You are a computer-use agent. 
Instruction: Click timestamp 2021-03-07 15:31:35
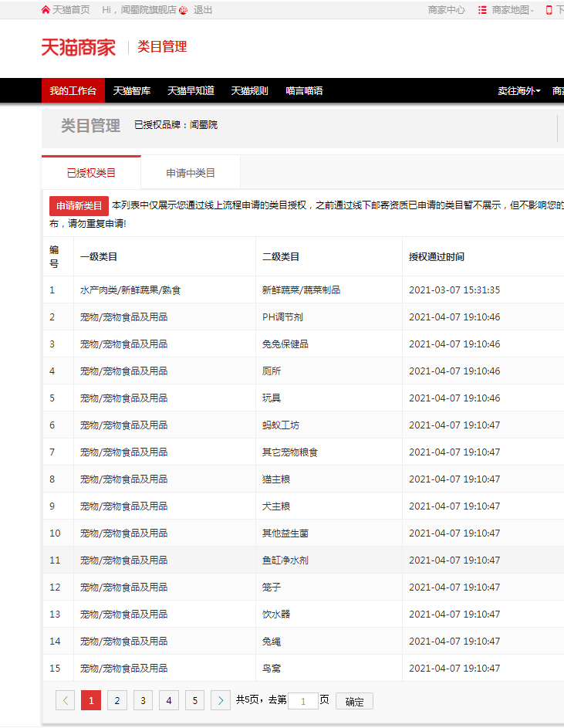(x=454, y=290)
